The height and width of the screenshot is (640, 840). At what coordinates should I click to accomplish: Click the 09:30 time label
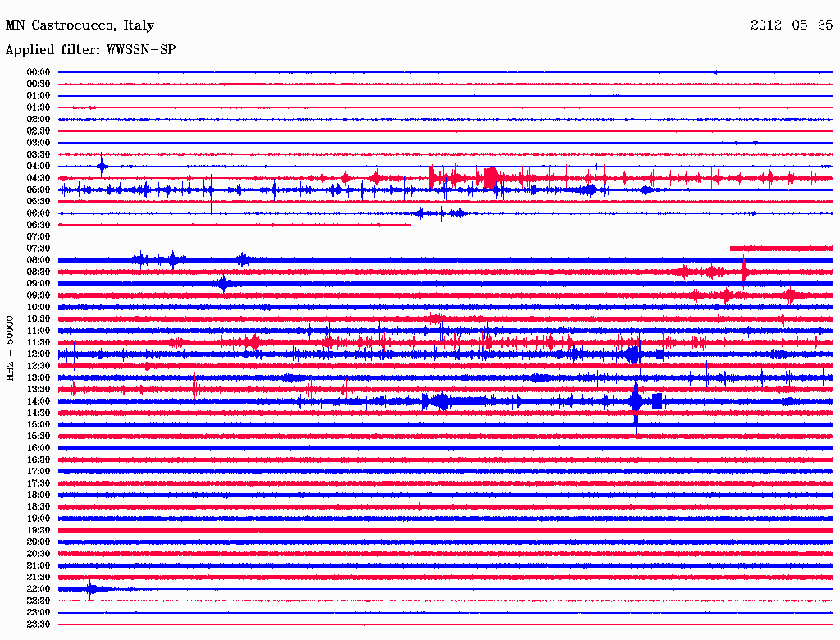pyautogui.click(x=39, y=296)
